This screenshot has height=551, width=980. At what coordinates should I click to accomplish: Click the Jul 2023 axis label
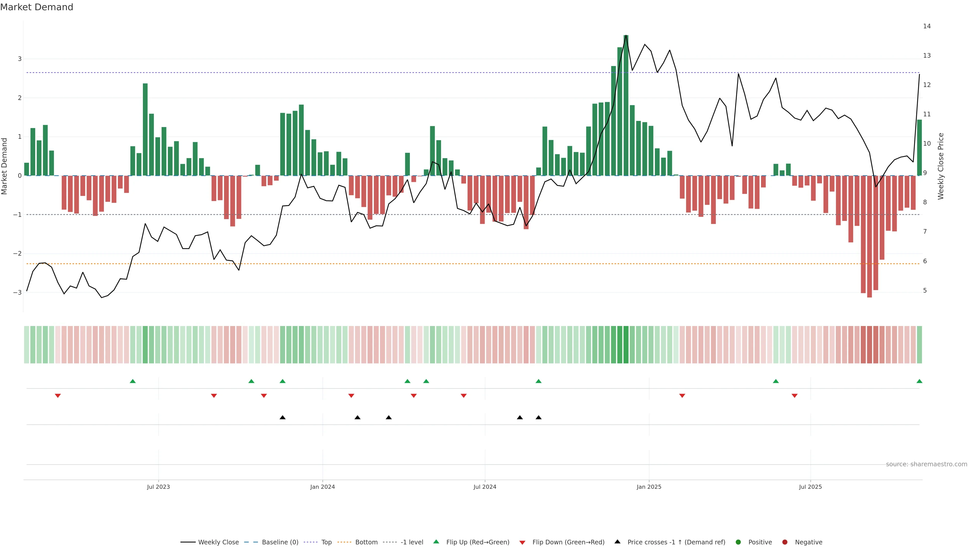coord(158,487)
